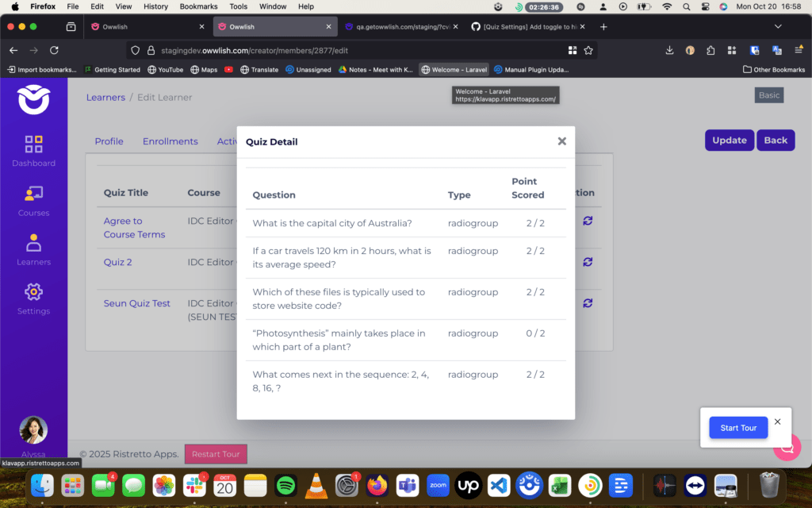
Task: Click the URL address bar
Action: pyautogui.click(x=357, y=50)
